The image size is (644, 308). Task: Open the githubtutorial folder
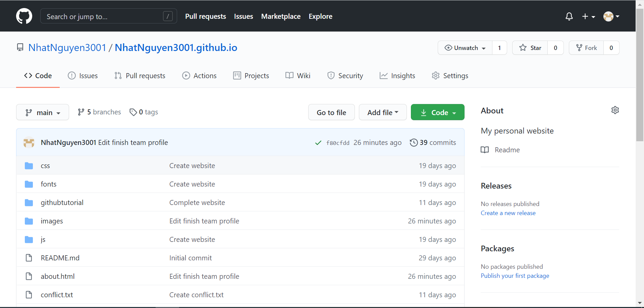pyautogui.click(x=62, y=203)
